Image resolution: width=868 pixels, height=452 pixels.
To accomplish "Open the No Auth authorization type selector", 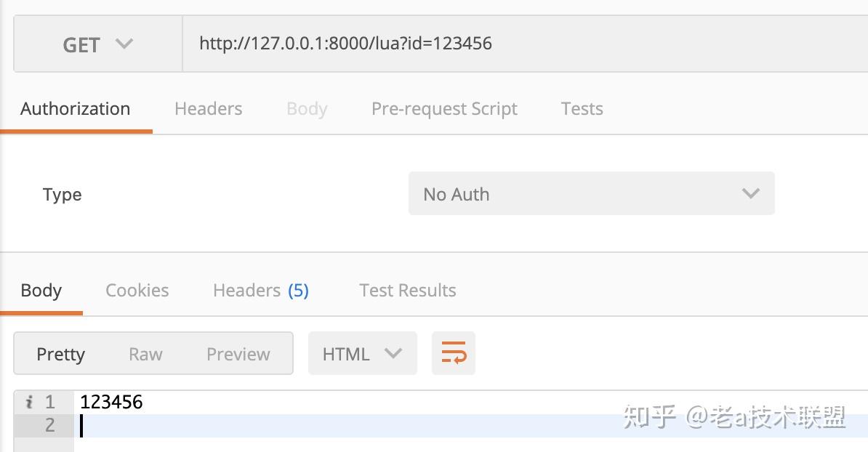I will point(592,193).
